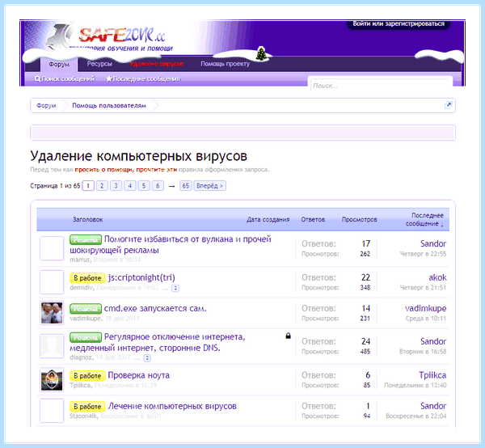Click the Помощь пользователям breadcrumb
The image size is (485, 448).
109,105
